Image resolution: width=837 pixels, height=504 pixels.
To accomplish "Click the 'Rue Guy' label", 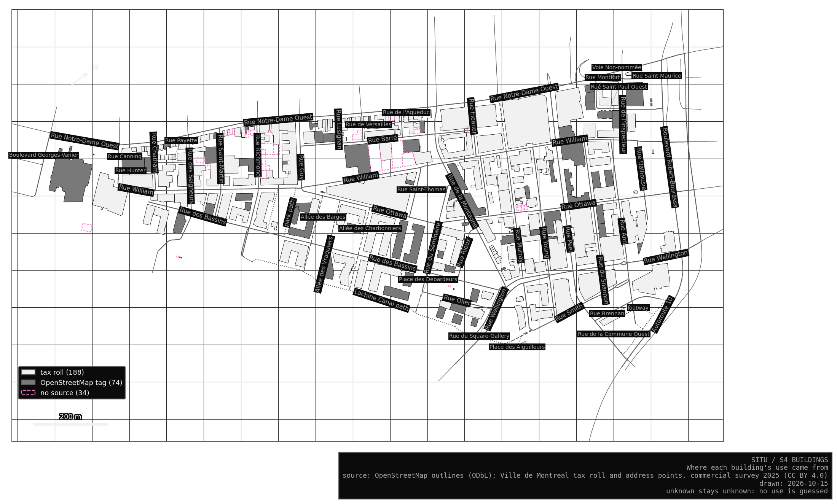I will pos(301,167).
